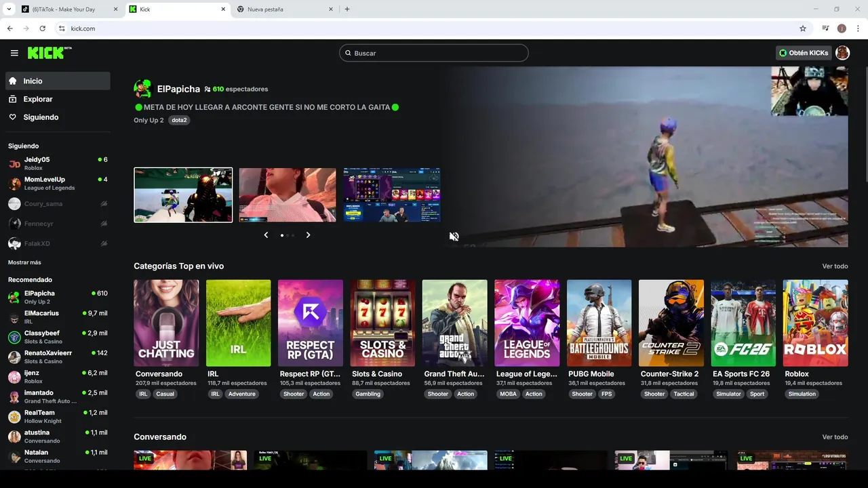
Task: Expand followed list with Mostrar más
Action: [24, 262]
